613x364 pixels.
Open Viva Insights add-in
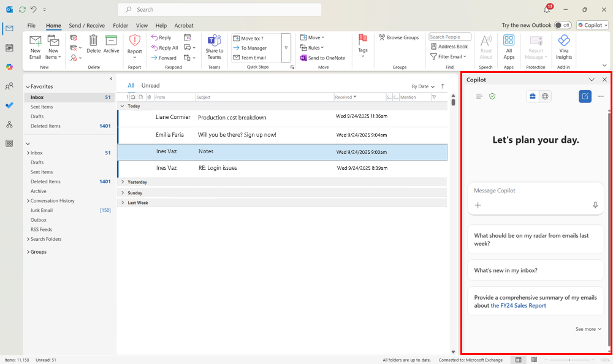(564, 47)
